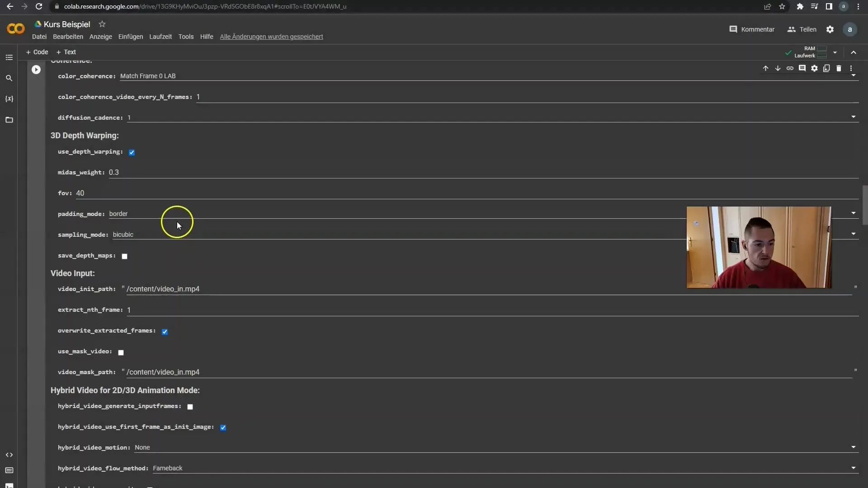
Task: Open diffusion_cadence dropdown arrow
Action: [854, 117]
